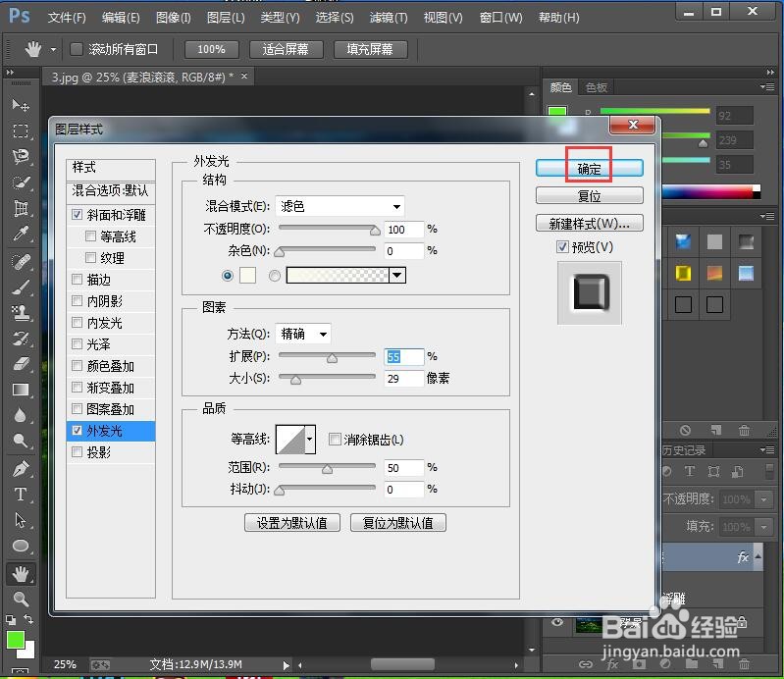Click the layers panel trash icon
The image size is (784, 679).
(x=744, y=664)
